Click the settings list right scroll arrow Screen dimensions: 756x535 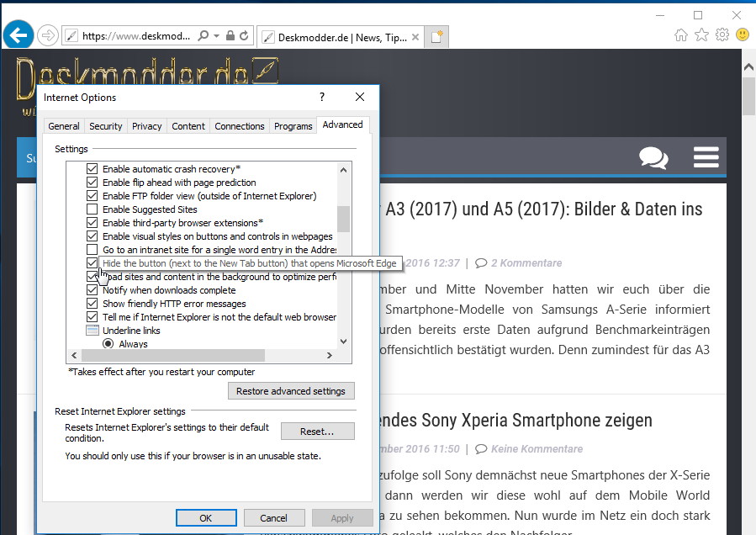point(330,356)
